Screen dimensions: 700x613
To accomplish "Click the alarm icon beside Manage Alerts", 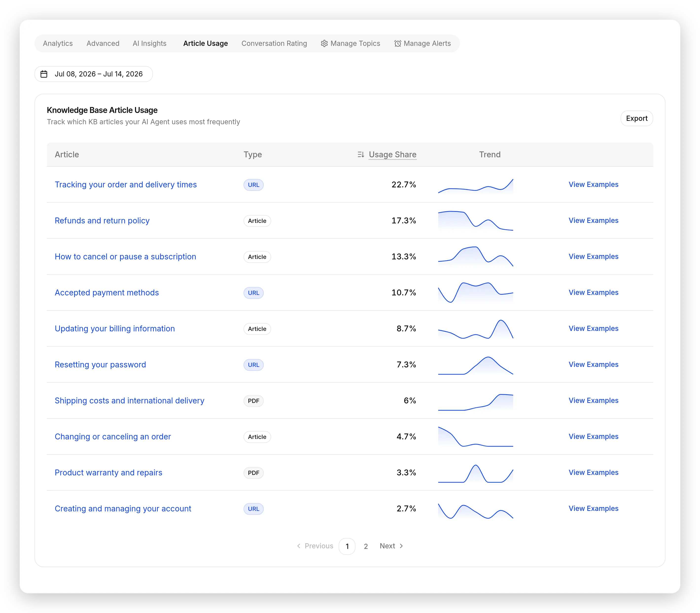I will click(x=397, y=43).
